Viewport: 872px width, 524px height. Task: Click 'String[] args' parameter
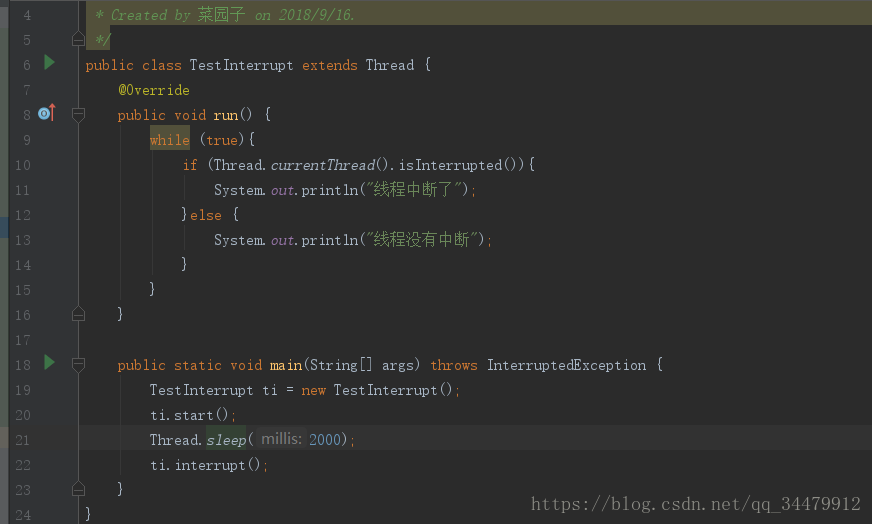pyautogui.click(x=361, y=365)
